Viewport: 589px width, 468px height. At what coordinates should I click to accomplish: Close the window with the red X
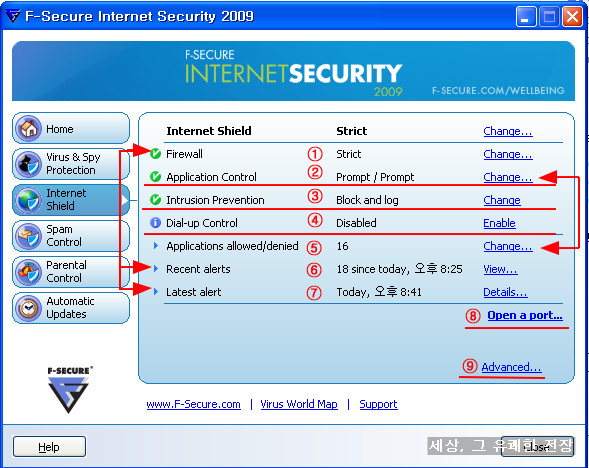[572, 17]
